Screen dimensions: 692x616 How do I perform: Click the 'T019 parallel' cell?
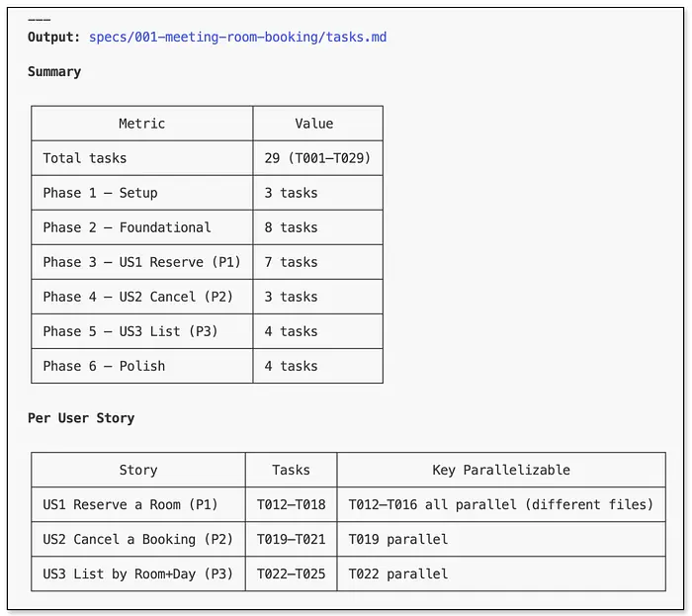(x=501, y=539)
